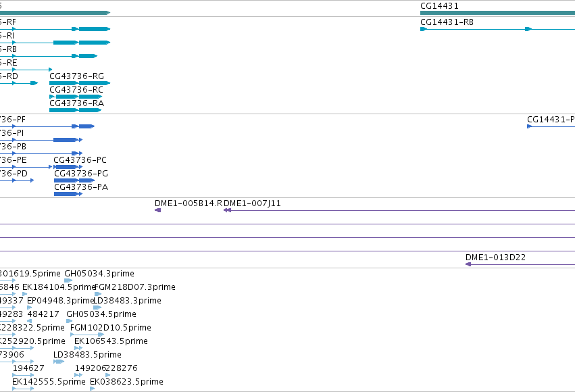Open the FGM102D10.5prime EST label

(111, 328)
